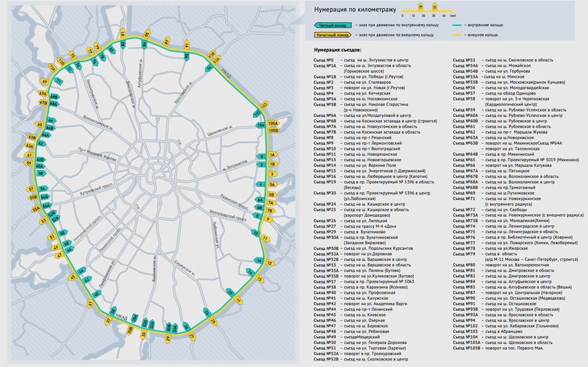Image resolution: width=588 pixels, height=367 pixels.
Task: Click teal exit marker 44
Action: coord(81,271)
